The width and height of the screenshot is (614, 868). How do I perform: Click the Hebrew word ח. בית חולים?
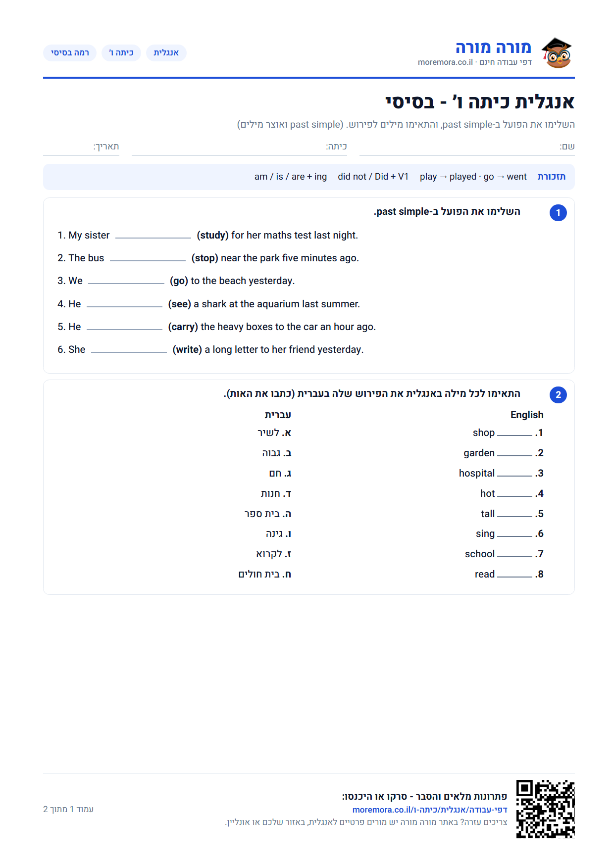(265, 575)
